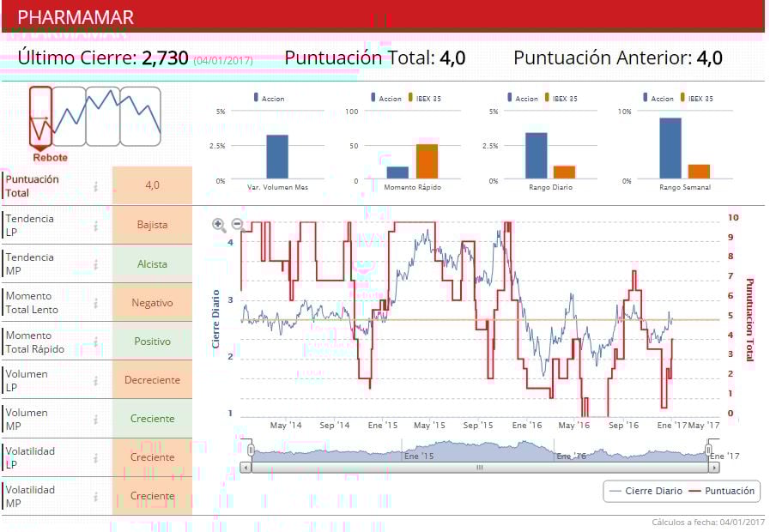Toggle Accion legend in Var. Volumen Mes chart

(269, 98)
